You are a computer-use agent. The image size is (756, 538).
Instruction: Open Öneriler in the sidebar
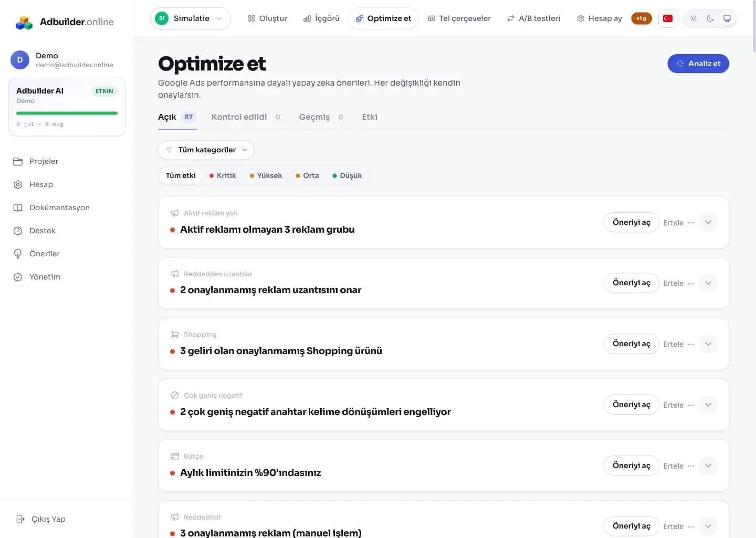(67, 254)
